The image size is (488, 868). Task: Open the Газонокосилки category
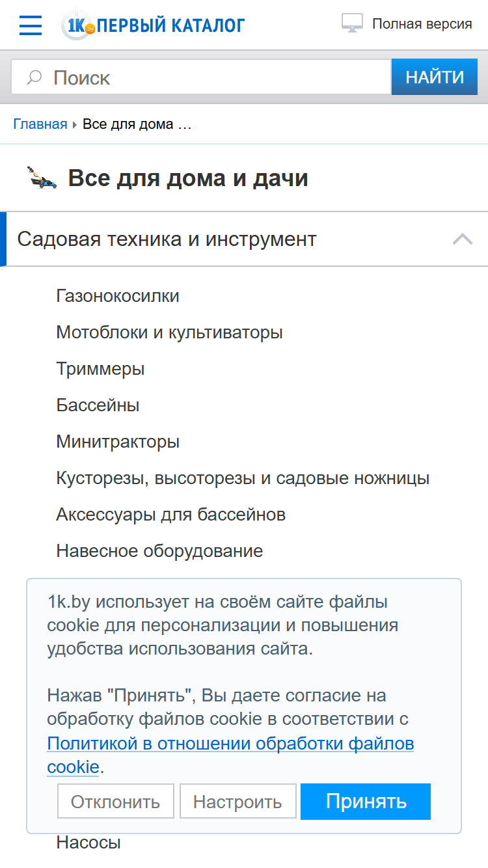(118, 296)
